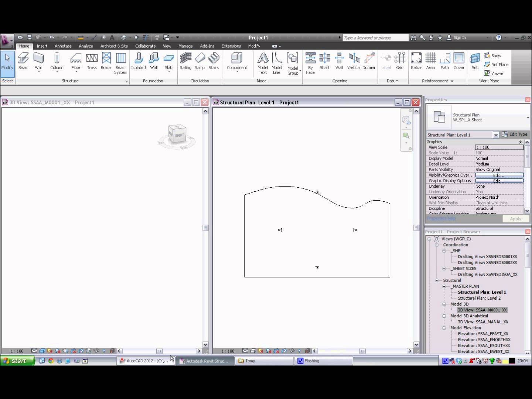
Task: Set View Scale in the scale field
Action: 499,147
